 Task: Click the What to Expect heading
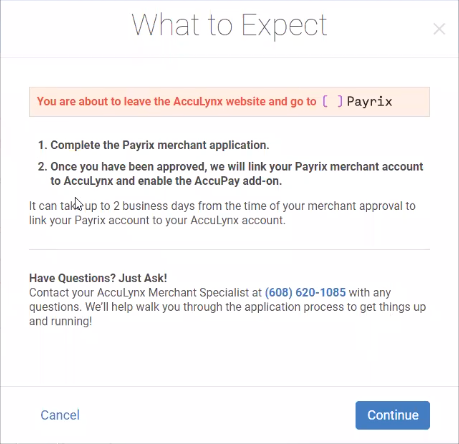click(x=229, y=26)
